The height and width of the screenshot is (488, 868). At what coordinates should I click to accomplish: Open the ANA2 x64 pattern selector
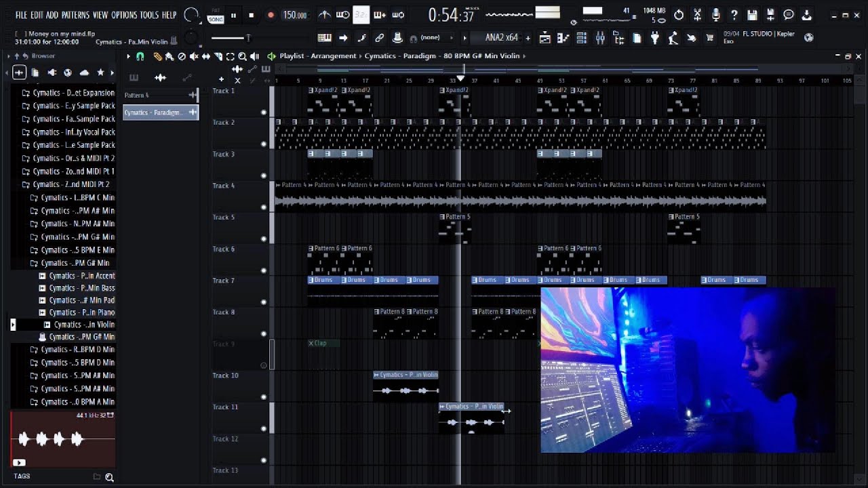click(x=502, y=38)
